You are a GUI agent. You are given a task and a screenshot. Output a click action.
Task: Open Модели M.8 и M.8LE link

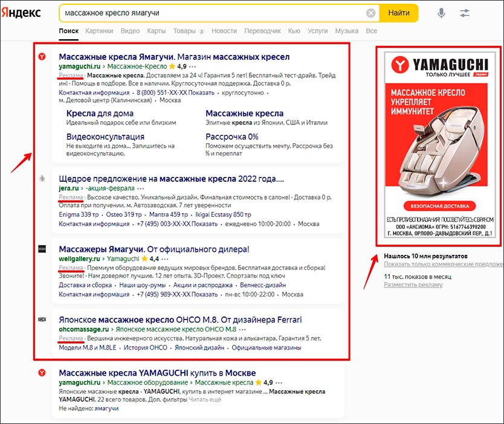pos(88,347)
